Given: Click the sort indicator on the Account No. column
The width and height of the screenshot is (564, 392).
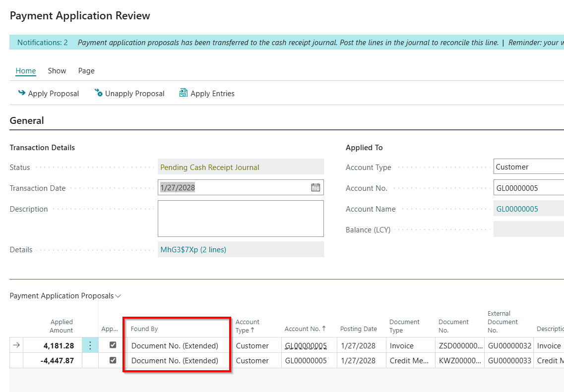Looking at the screenshot, I should click(x=324, y=329).
